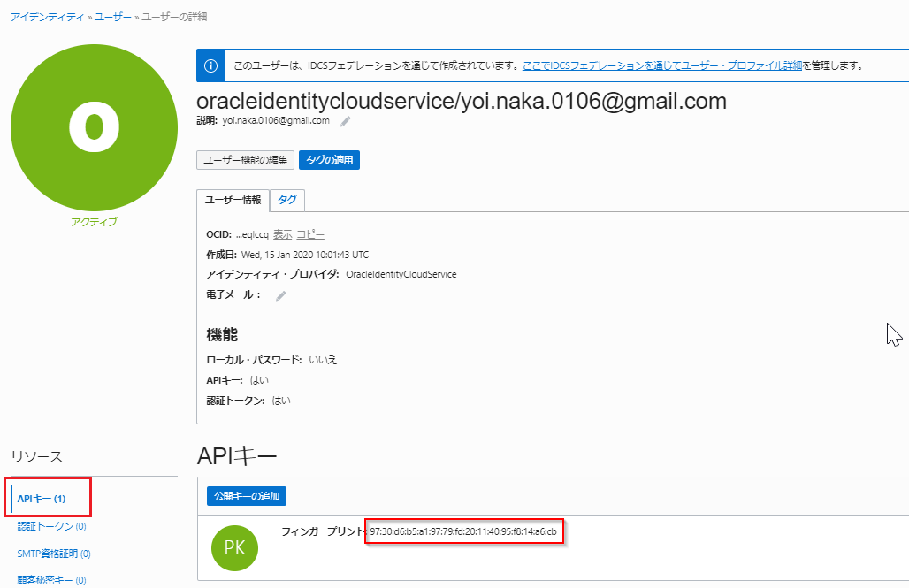Viewport: 909px width, 588px height.
Task: Navigate to ユーザー breadcrumb link
Action: tap(113, 17)
